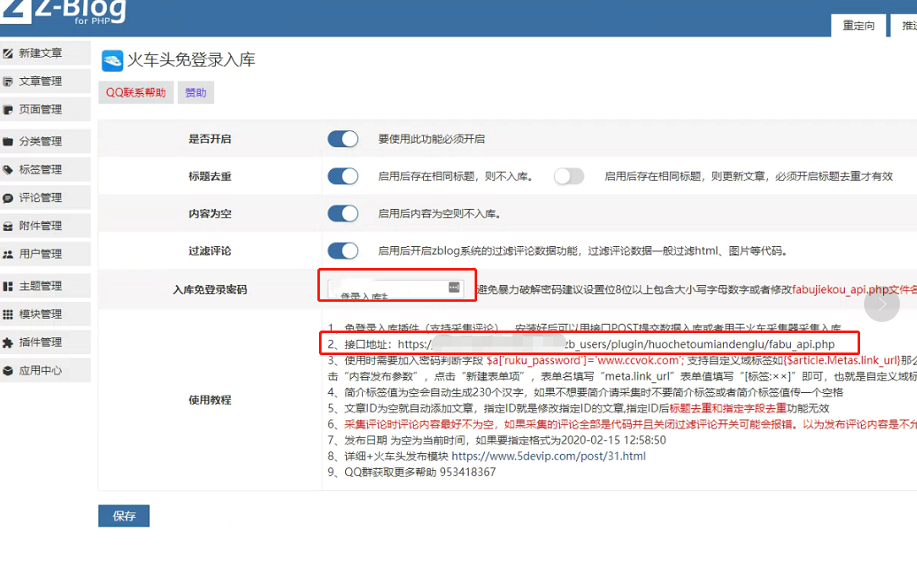Click the 评论管理 speech bubble icon
Image resolution: width=917 pixels, height=574 pixels.
pyautogui.click(x=8, y=198)
